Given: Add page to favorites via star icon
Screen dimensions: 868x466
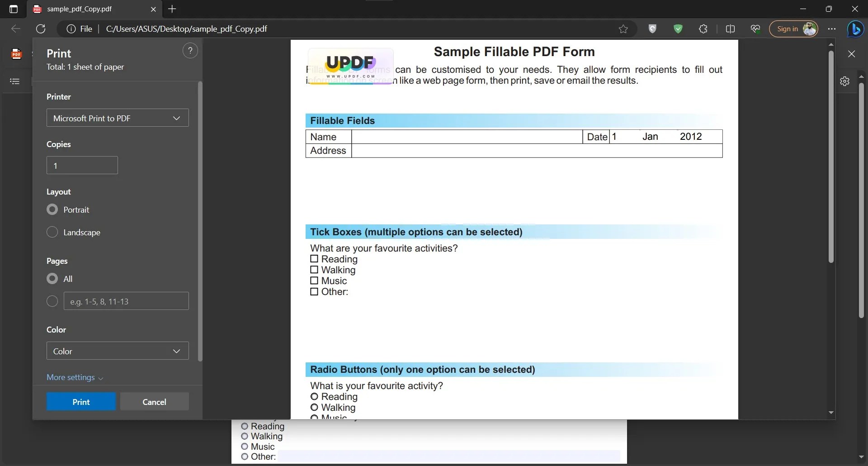Looking at the screenshot, I should point(623,29).
